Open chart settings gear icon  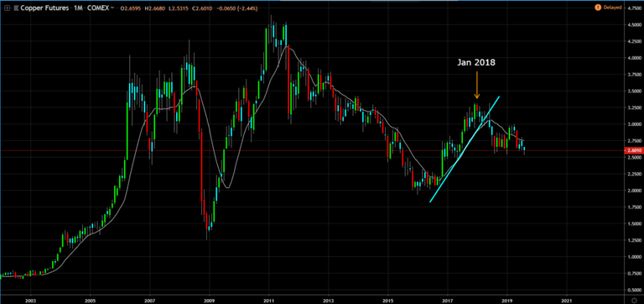(x=634, y=301)
